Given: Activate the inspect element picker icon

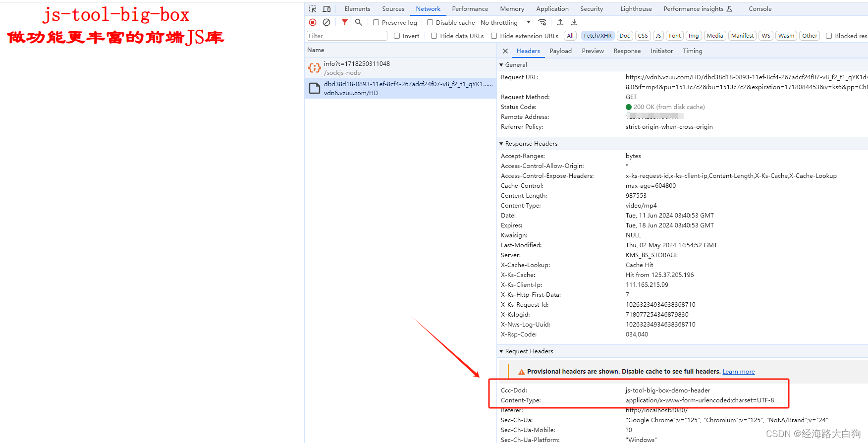Looking at the screenshot, I should pos(313,9).
